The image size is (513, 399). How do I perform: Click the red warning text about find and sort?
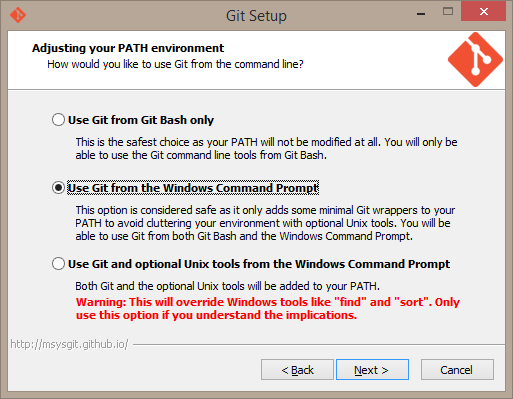pos(268,308)
